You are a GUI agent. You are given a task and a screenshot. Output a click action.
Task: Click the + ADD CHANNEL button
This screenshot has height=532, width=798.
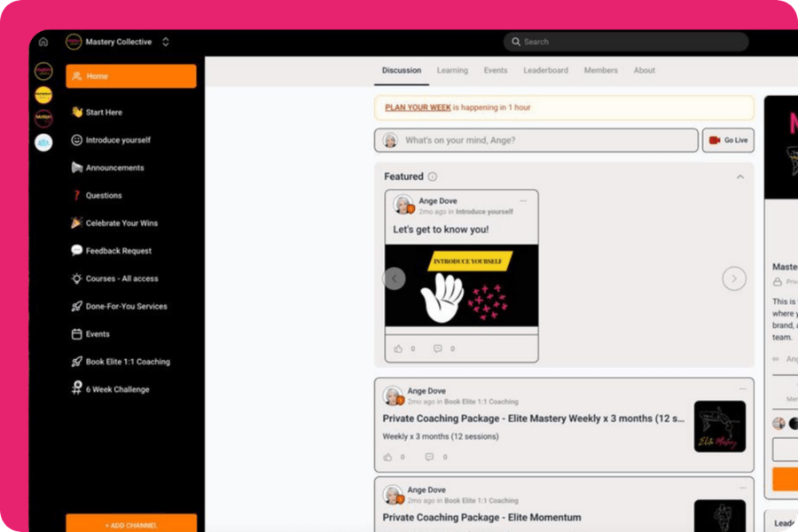(x=131, y=525)
